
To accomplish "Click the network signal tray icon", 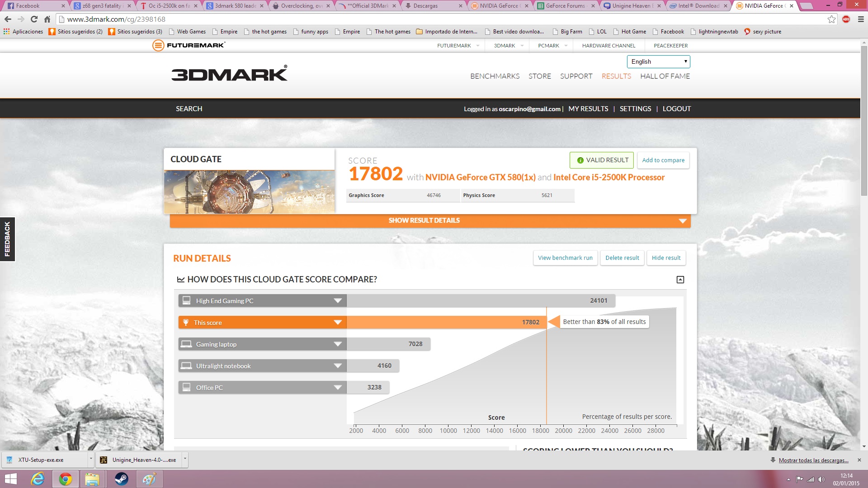I will [811, 479].
